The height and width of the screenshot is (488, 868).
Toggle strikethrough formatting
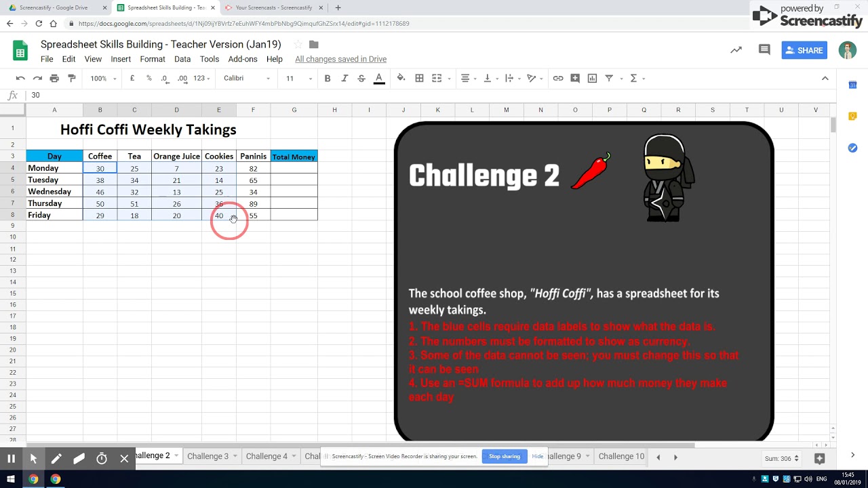pos(361,79)
